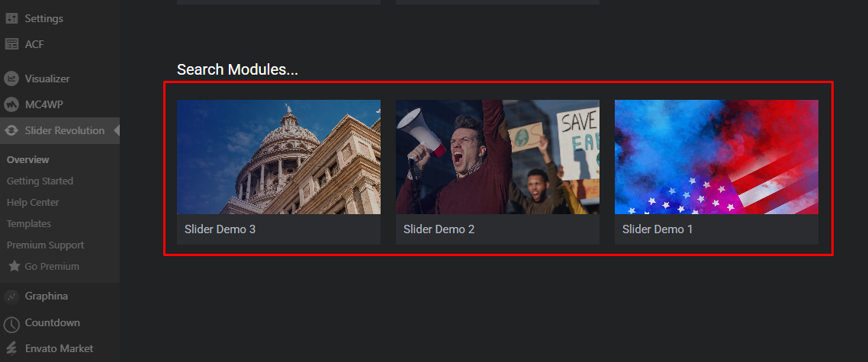Click the Envato Market lightning icon
This screenshot has width=868, height=362.
tap(11, 349)
